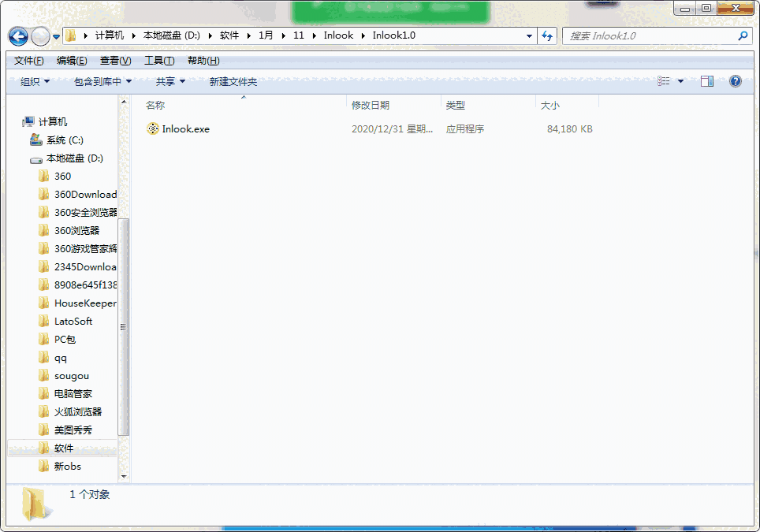Viewport: 760px width, 532px height.
Task: Open the 文件(F) menu
Action: coord(28,61)
